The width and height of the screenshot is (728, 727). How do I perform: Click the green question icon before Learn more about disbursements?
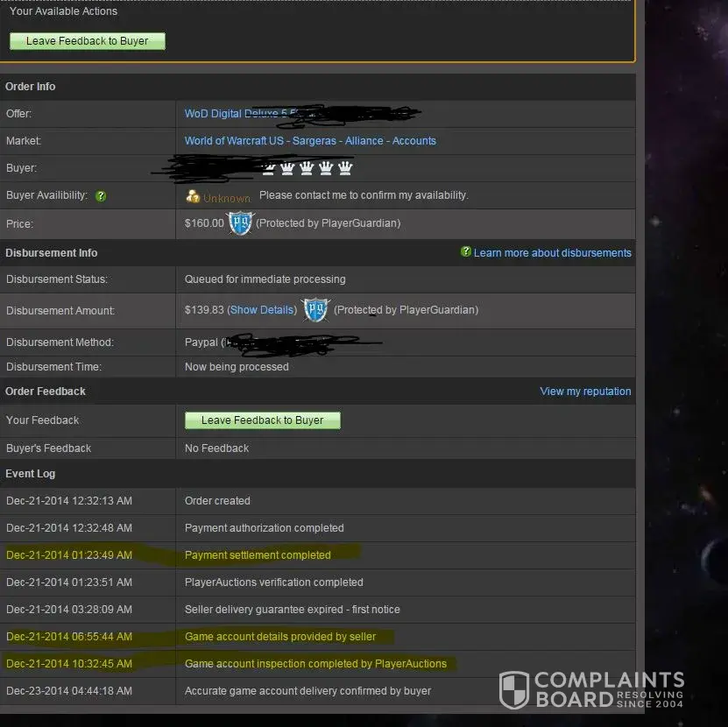pyautogui.click(x=466, y=252)
